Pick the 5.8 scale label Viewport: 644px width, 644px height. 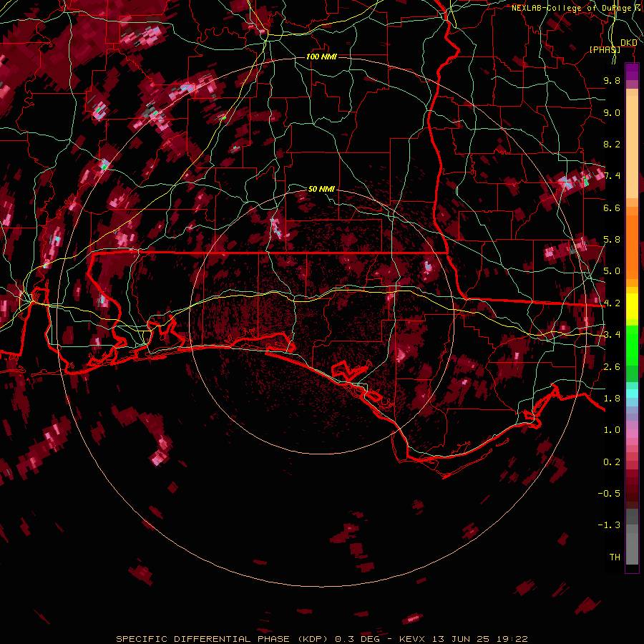pyautogui.click(x=612, y=240)
